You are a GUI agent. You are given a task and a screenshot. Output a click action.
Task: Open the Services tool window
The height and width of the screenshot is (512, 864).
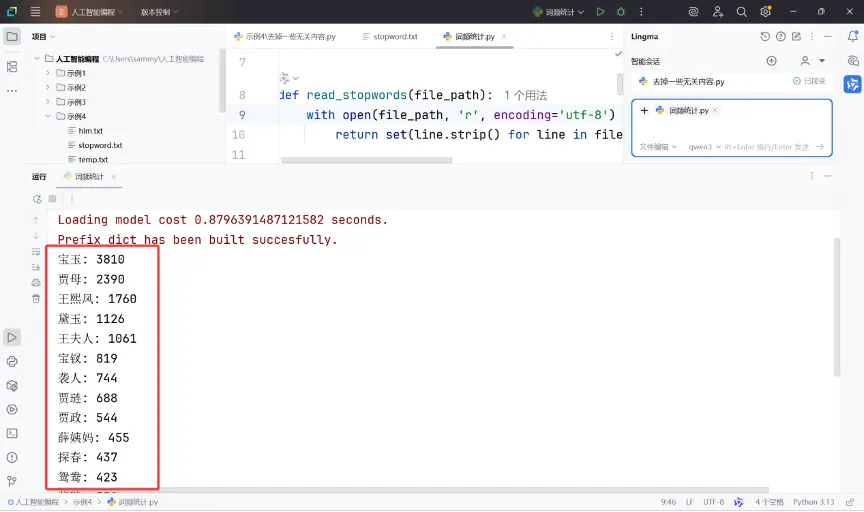click(x=12, y=409)
